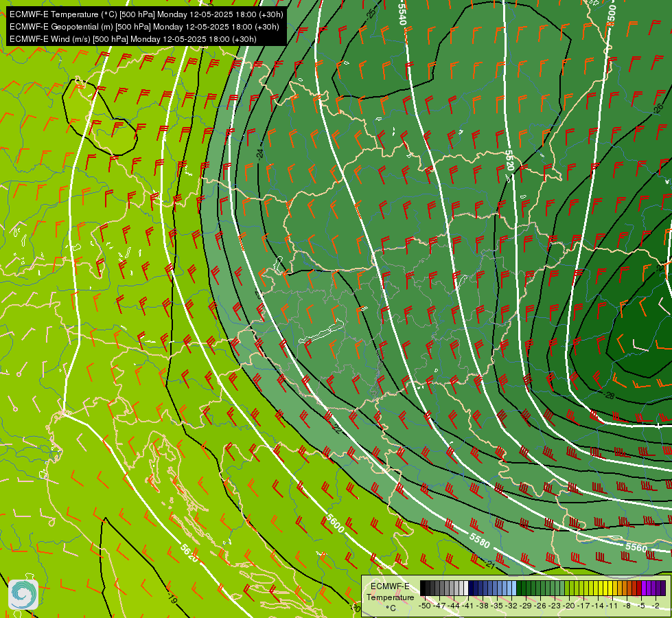Click the -50 value in the temperature legend
672x618 pixels.
[x=424, y=606]
